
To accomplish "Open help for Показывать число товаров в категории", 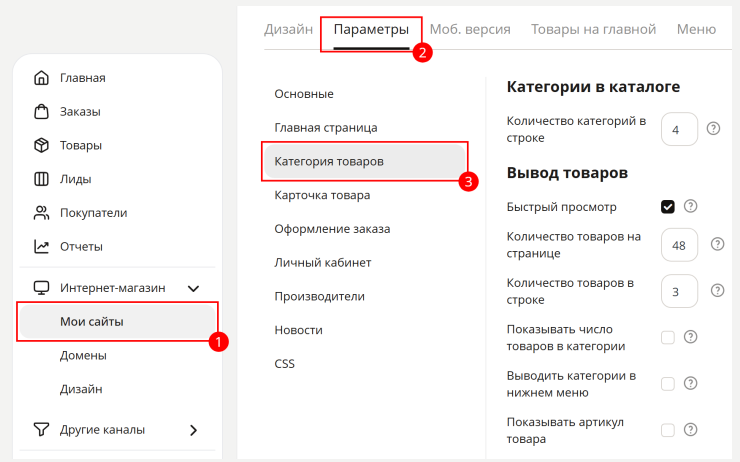I will (x=690, y=337).
